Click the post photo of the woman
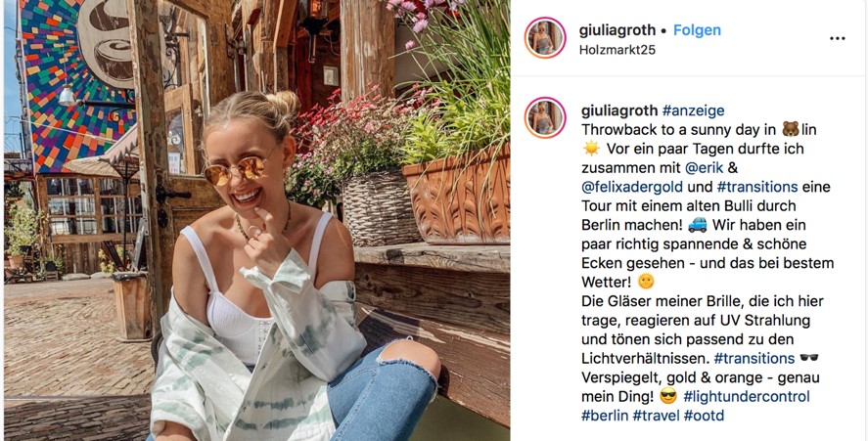 point(256,220)
